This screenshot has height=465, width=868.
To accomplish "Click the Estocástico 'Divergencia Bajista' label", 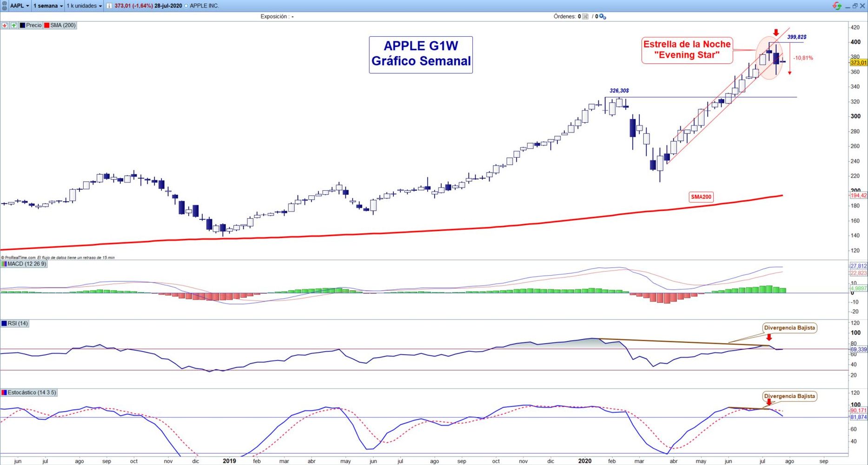I will pos(789,396).
